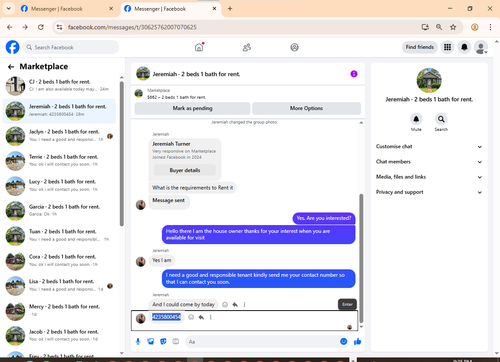The height and width of the screenshot is (362, 500).
Task: Click the chat messages scrollbar
Action: [x=361, y=258]
